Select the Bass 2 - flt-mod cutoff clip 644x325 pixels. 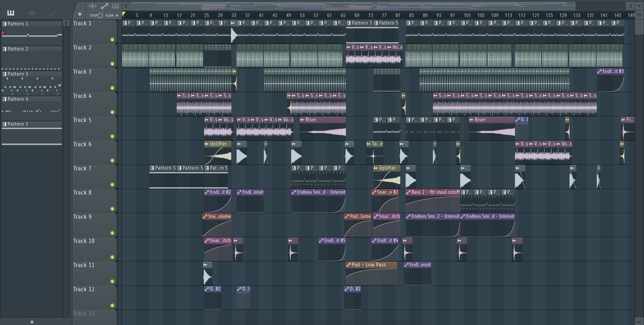click(433, 201)
